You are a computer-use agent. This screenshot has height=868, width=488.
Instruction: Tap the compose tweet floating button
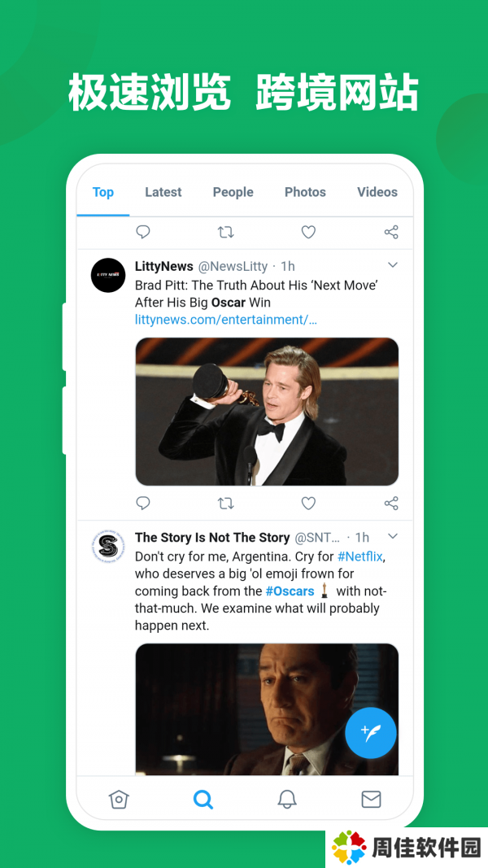click(371, 733)
